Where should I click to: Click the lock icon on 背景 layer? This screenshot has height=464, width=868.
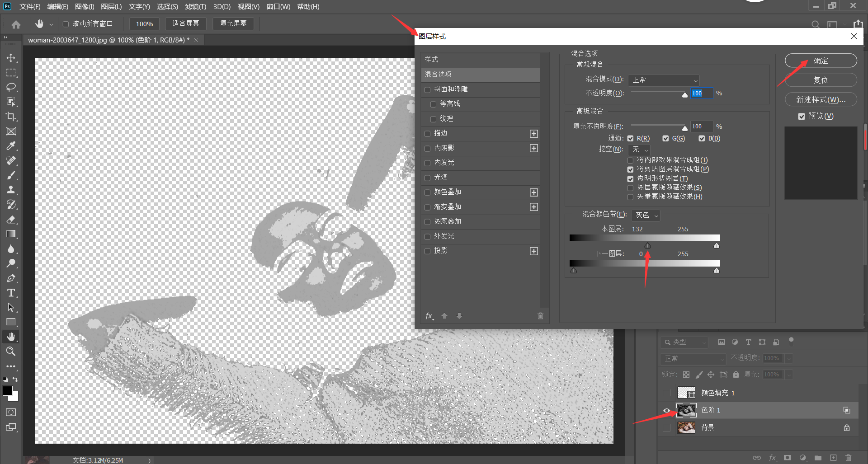point(847,427)
